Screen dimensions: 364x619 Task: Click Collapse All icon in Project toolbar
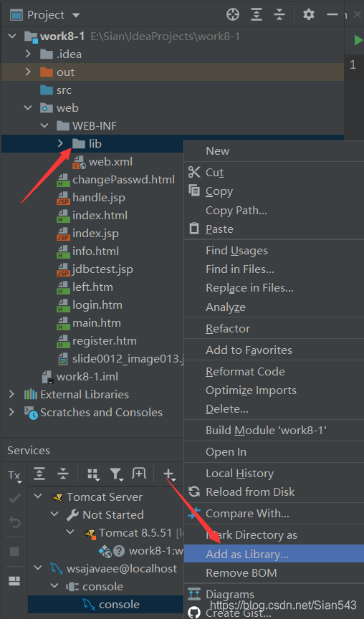(279, 14)
